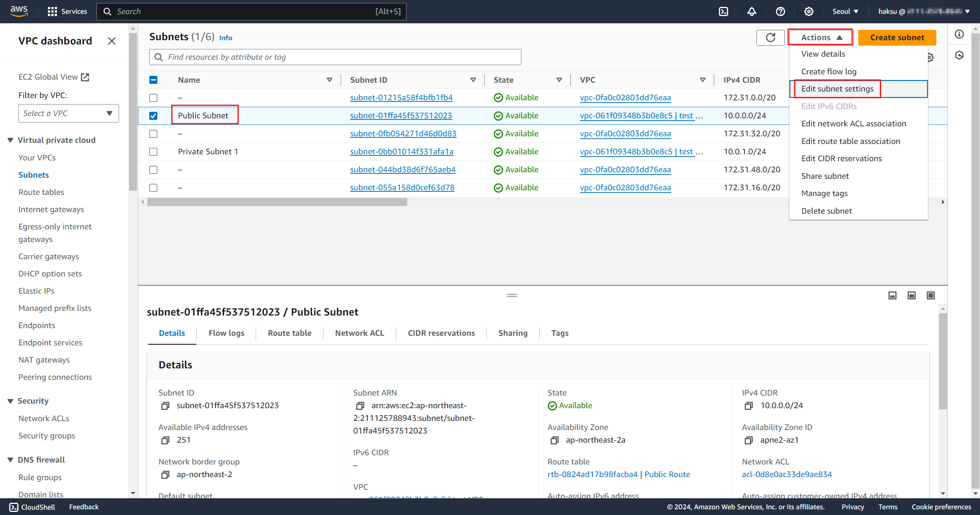
Task: Copy the Subnet ID value
Action: coord(165,405)
